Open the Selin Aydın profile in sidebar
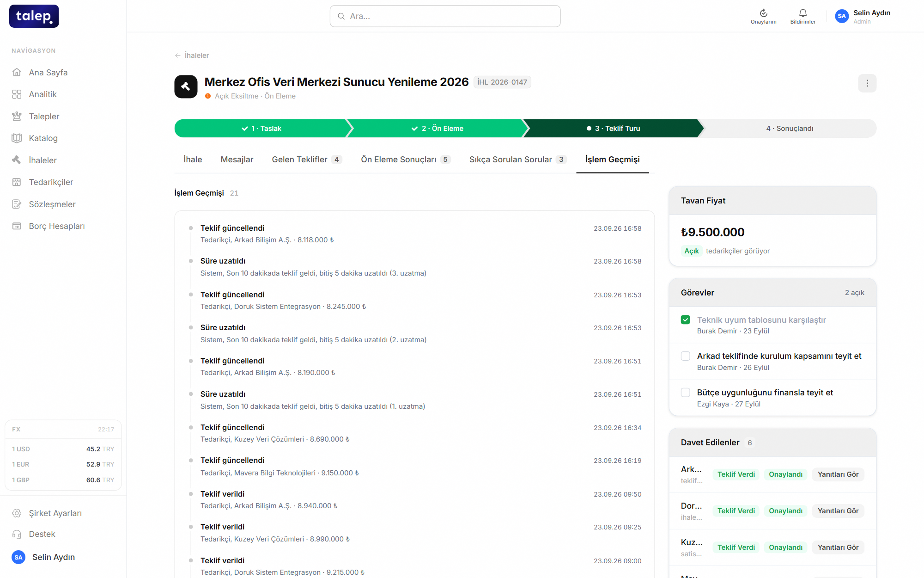Screen dimensions: 924x578 click(x=43, y=557)
